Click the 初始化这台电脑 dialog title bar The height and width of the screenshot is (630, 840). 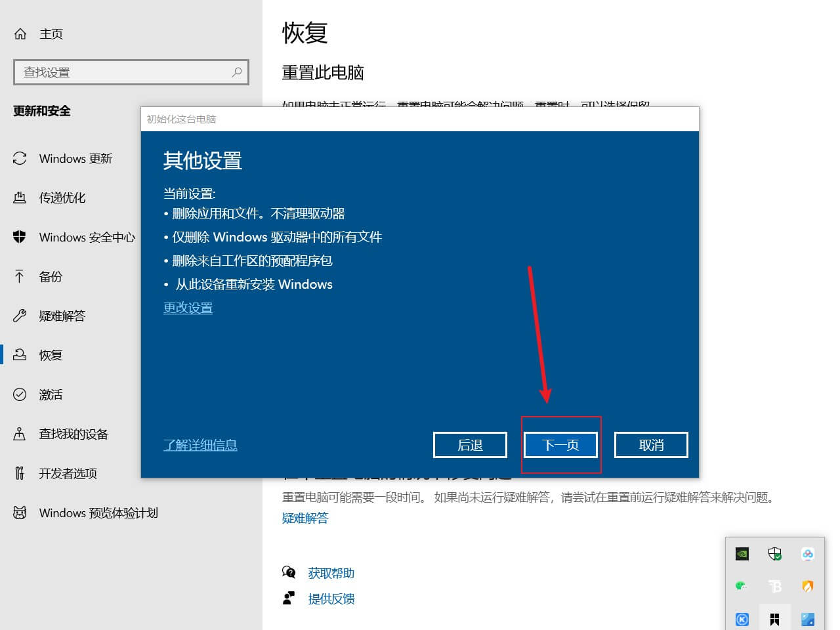[x=420, y=119]
